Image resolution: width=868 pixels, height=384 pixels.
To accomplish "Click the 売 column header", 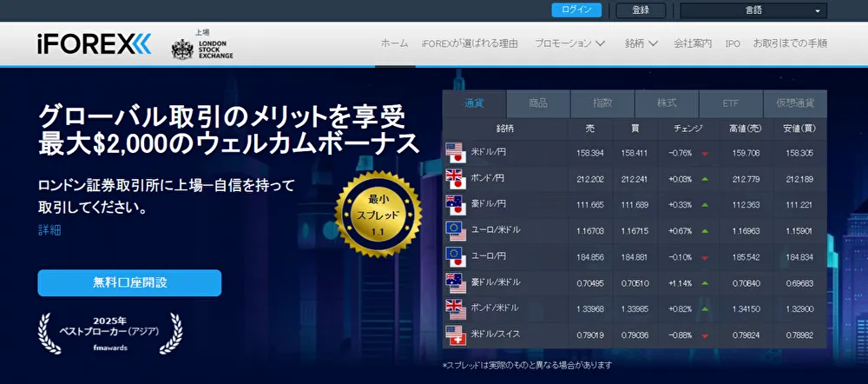I will point(590,129).
